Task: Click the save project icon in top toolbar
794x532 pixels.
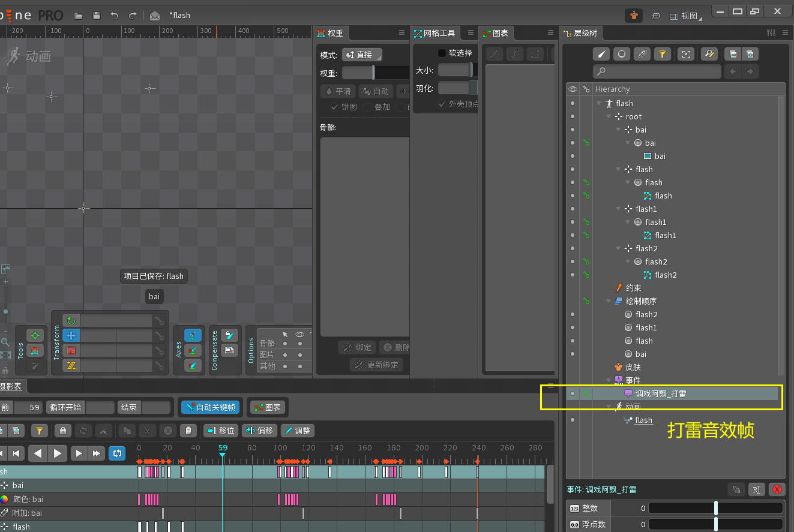Action: [96, 16]
